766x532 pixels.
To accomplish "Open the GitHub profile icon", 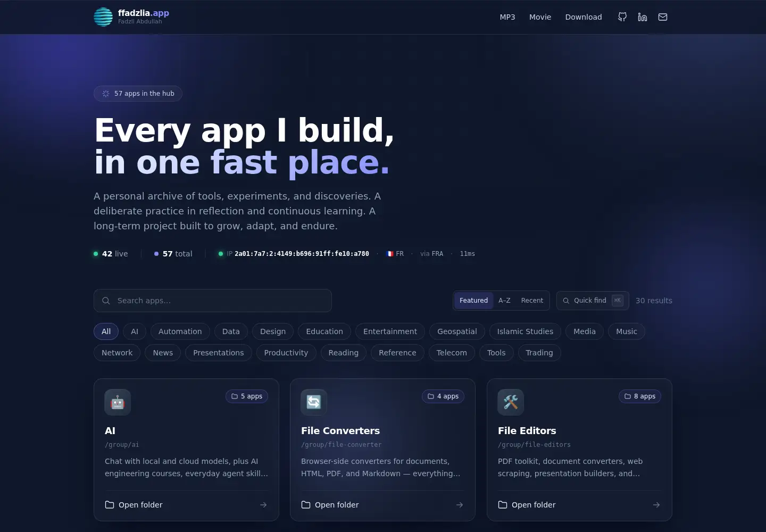I will 622,17.
